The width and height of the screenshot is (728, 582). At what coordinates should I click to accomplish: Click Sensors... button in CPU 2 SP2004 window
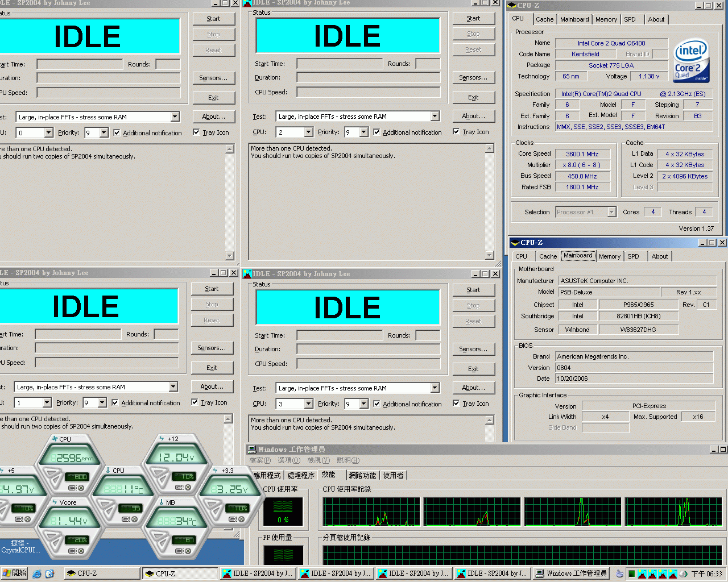pyautogui.click(x=473, y=77)
